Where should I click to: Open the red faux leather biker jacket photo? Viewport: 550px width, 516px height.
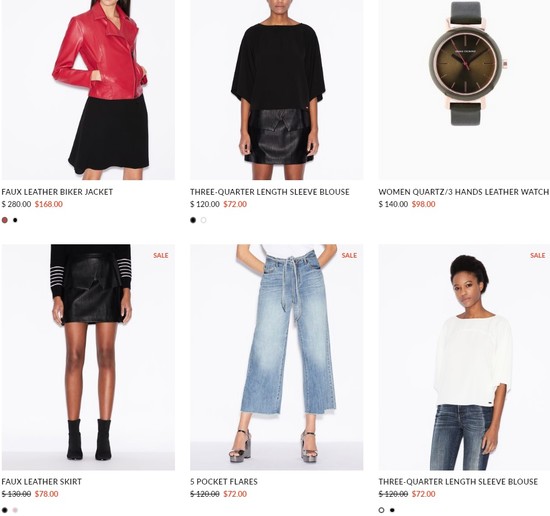(88, 90)
